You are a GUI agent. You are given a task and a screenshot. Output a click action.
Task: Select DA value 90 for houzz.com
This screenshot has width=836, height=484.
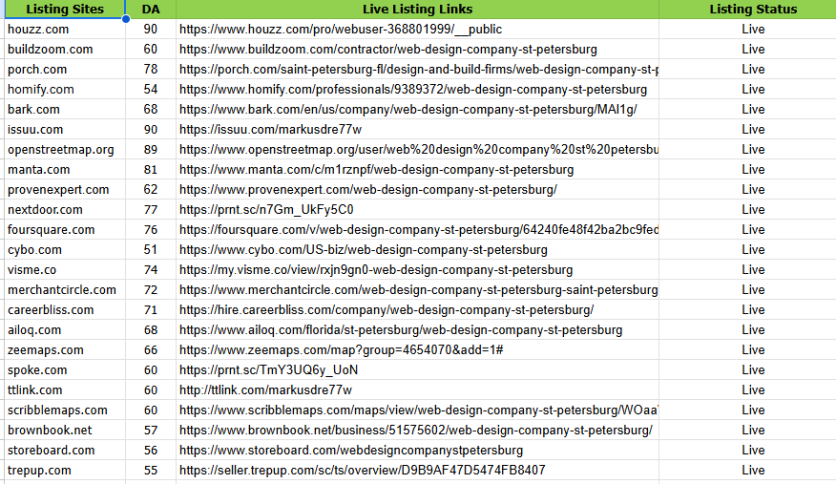point(151,29)
